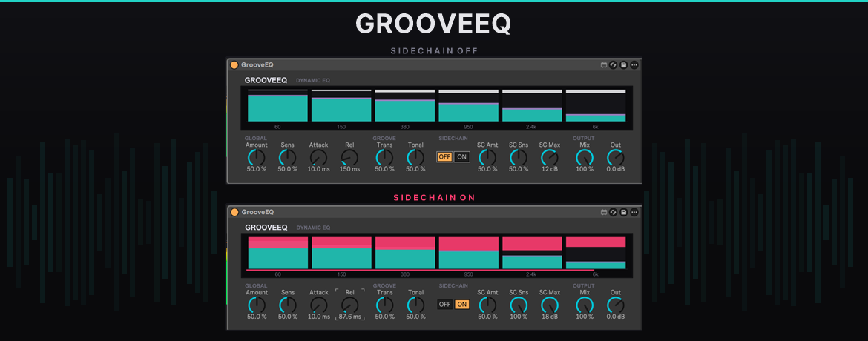Click Out knob in Sidechain On panel
Screen dimensions: 868x341
[x=616, y=305]
